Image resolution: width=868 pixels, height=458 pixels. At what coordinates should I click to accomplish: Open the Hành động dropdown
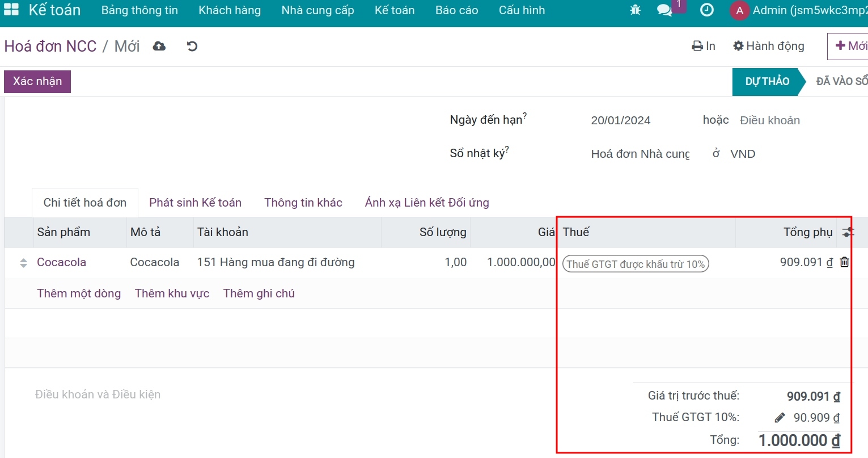click(768, 46)
